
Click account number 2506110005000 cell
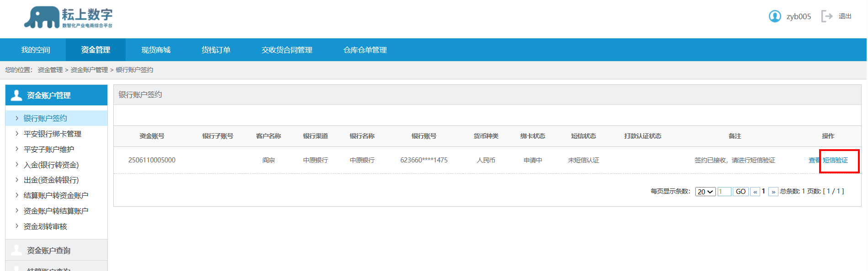tap(152, 160)
